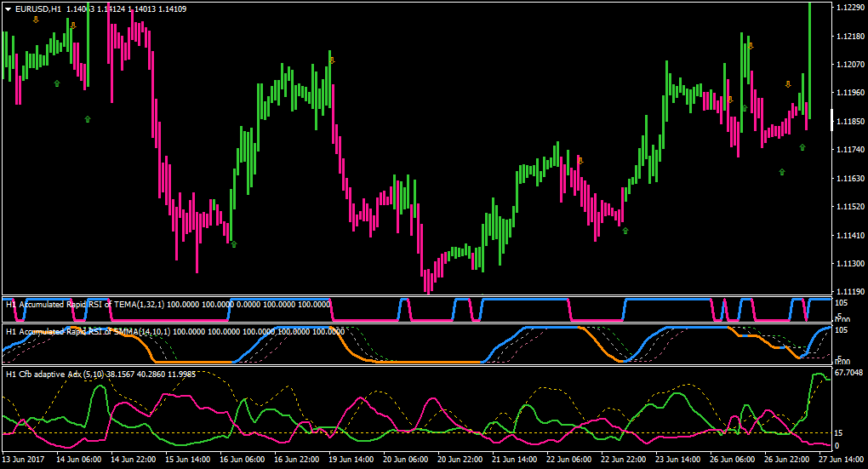Click the 67.7048 value label on the ADX scale
The height and width of the screenshot is (469, 868).
click(x=848, y=372)
